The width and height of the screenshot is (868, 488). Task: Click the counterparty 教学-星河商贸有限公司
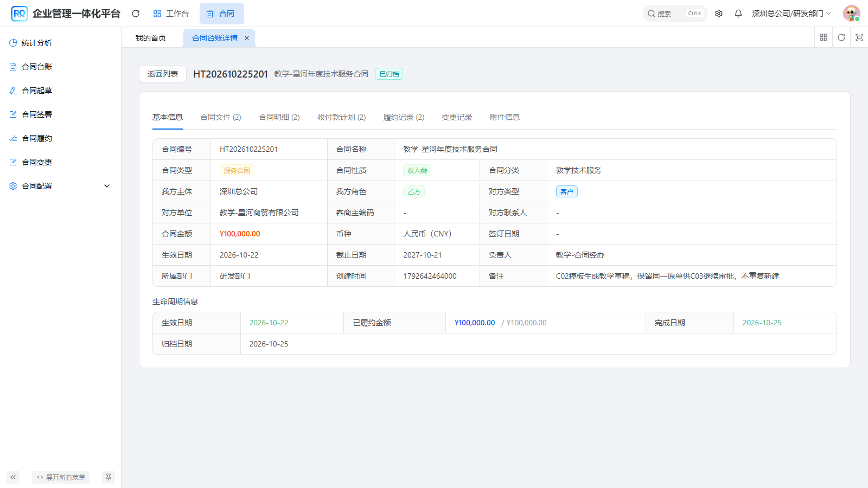(x=259, y=213)
